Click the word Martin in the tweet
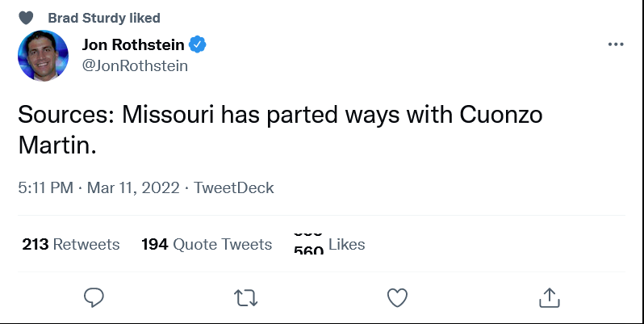Viewport: 644px width, 324px height. coord(56,145)
